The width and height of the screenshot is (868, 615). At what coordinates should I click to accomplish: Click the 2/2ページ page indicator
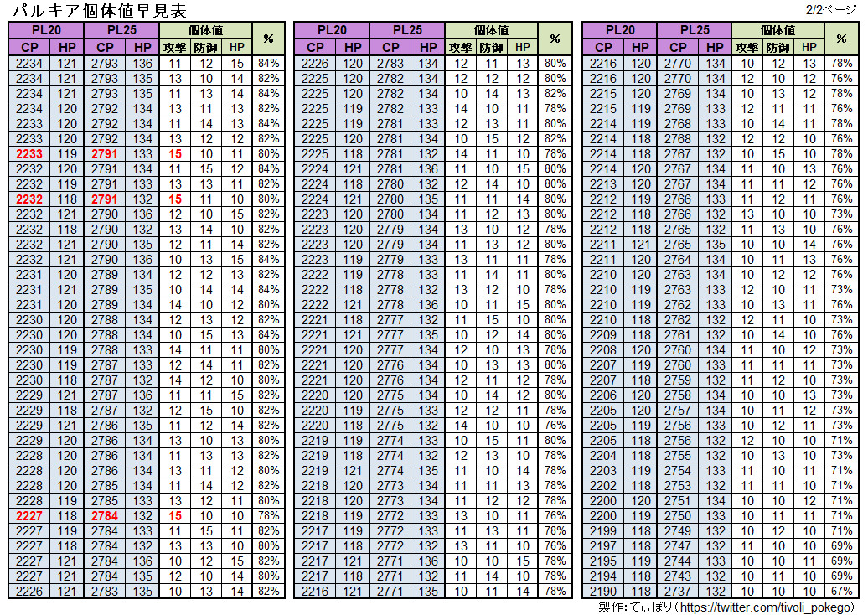pos(832,9)
